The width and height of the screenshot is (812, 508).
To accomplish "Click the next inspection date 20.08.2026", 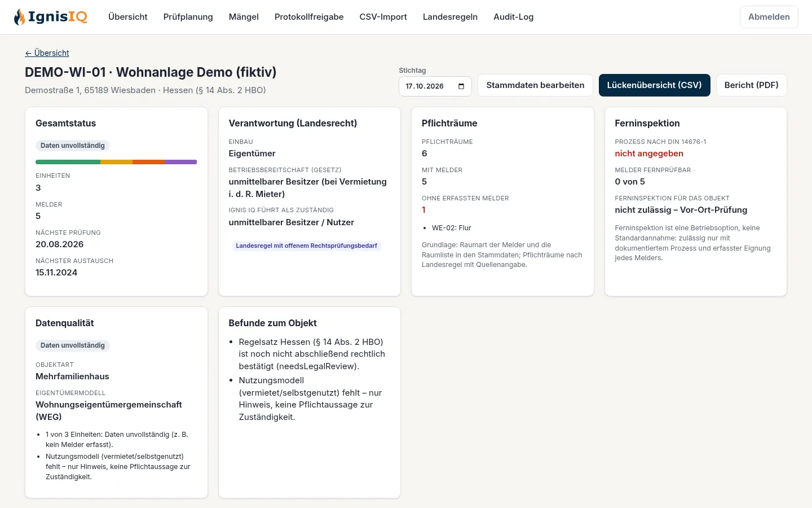I will 60,244.
